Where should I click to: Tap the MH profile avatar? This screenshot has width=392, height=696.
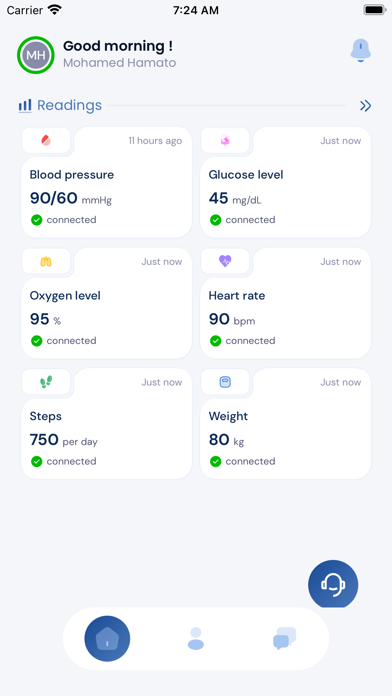click(36, 55)
